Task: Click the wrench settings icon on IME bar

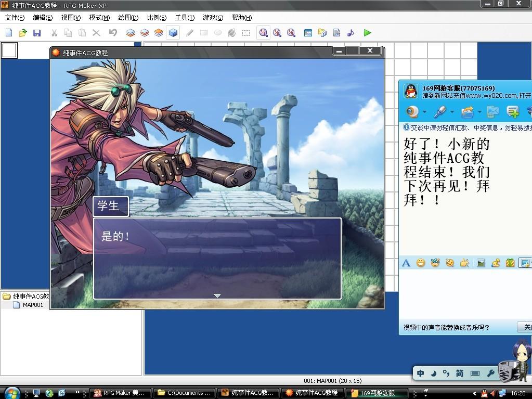Action: coord(490,373)
